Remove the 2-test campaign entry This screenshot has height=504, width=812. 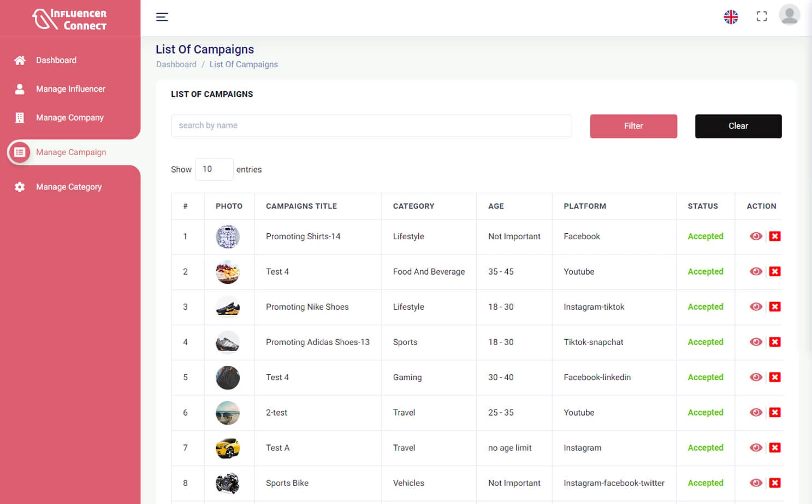click(x=775, y=412)
